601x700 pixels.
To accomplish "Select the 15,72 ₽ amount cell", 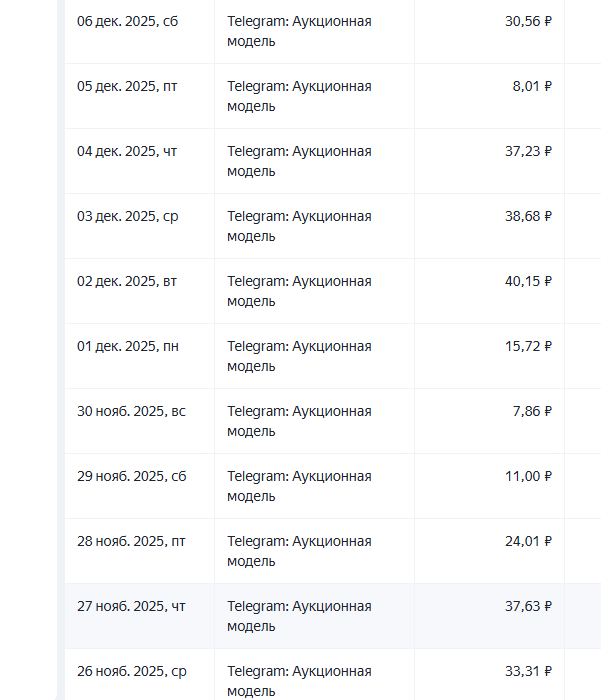I will [528, 346].
